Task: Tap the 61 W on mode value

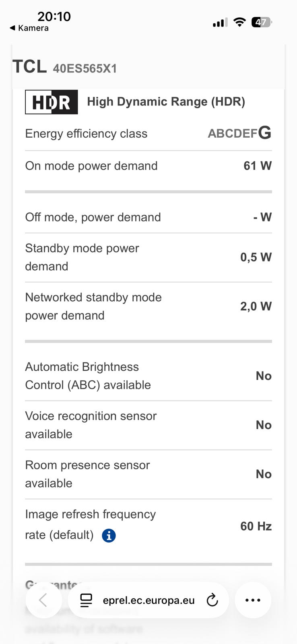Action: 258,166
